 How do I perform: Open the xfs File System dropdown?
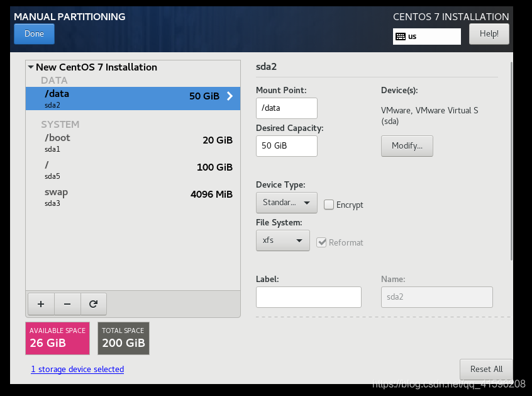pos(282,240)
